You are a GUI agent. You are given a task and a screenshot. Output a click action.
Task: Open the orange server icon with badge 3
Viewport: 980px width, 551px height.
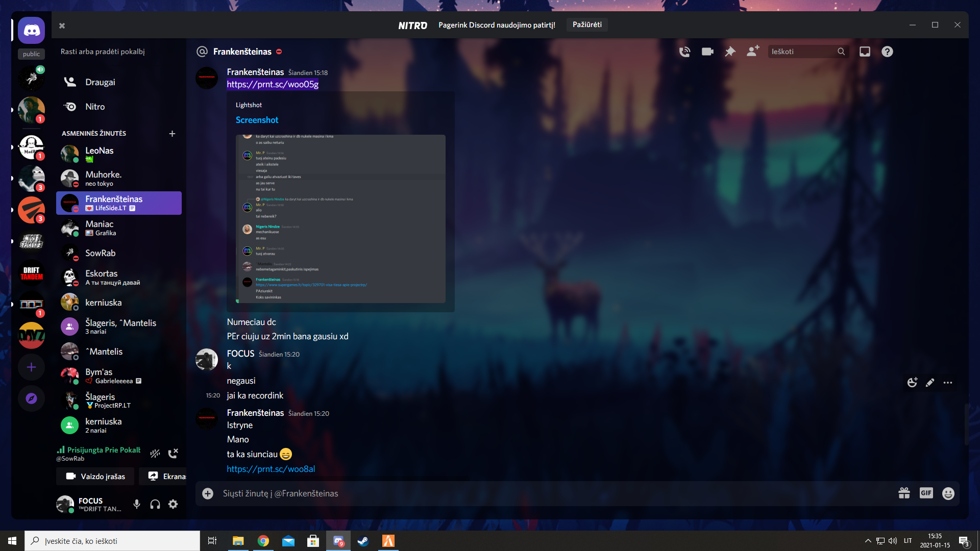pyautogui.click(x=31, y=210)
